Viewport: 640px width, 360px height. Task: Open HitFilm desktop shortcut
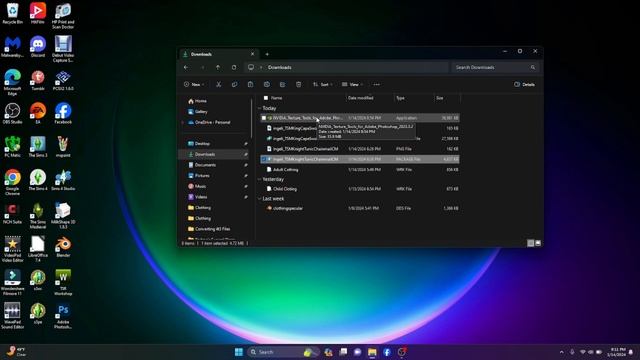(x=38, y=13)
